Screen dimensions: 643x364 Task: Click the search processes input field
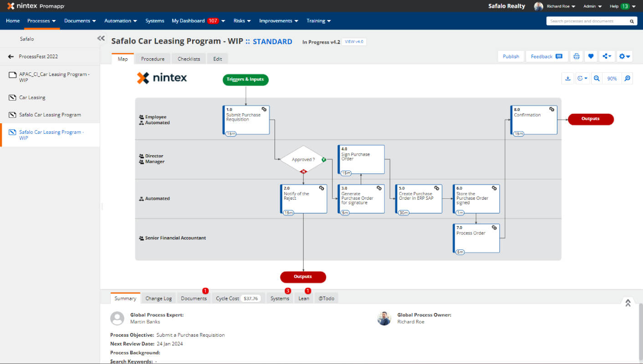(x=587, y=21)
